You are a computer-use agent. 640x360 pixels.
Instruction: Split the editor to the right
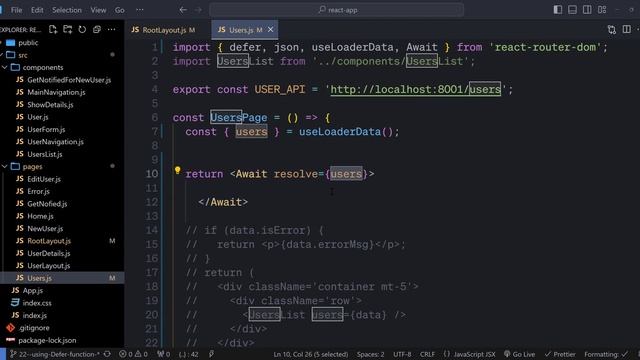click(x=627, y=29)
